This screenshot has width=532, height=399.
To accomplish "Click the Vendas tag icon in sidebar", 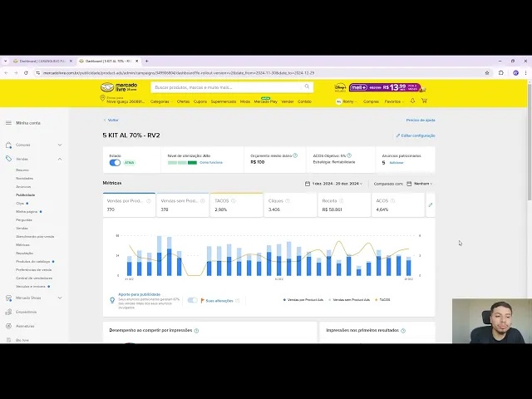I will [8, 159].
